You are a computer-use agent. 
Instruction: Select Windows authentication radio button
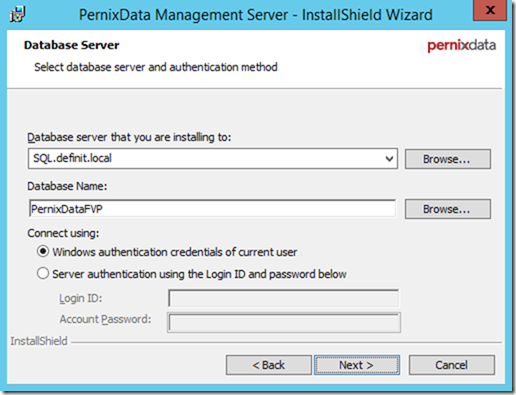[x=43, y=252]
